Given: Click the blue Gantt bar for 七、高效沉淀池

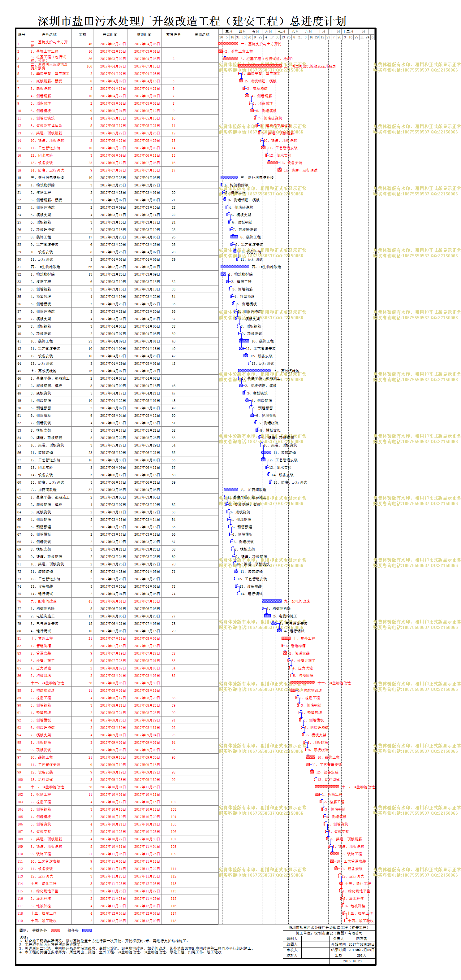Looking at the screenshot, I should tap(254, 371).
